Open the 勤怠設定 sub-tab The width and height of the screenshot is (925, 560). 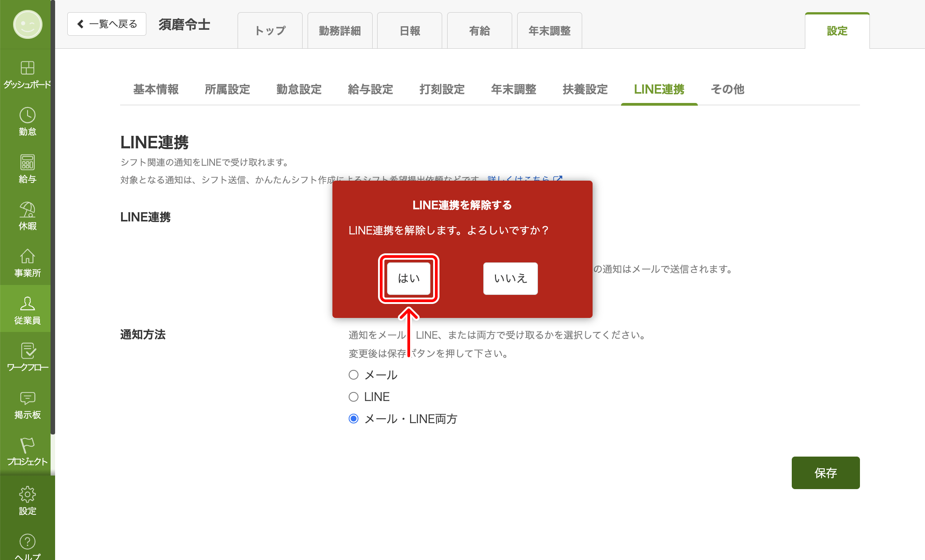coord(299,89)
